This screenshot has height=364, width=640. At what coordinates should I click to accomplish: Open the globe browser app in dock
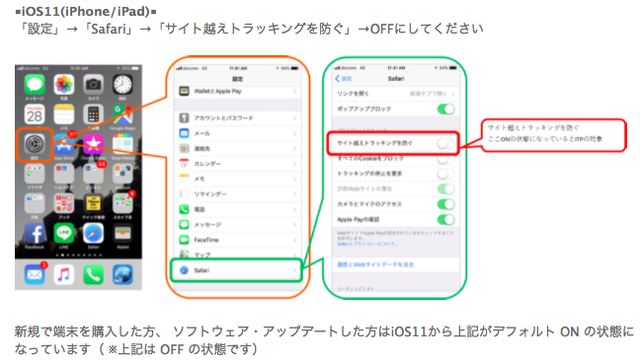pyautogui.click(x=122, y=275)
